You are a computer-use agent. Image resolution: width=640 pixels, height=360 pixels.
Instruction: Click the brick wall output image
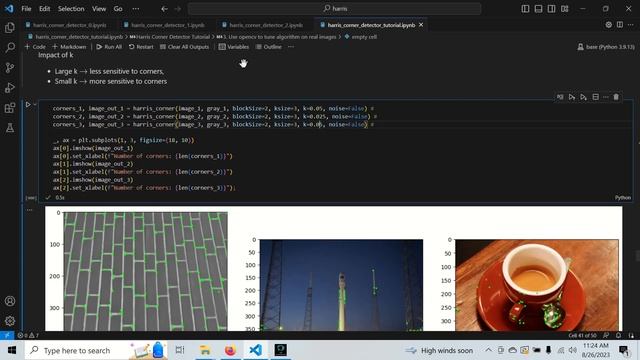click(145, 271)
